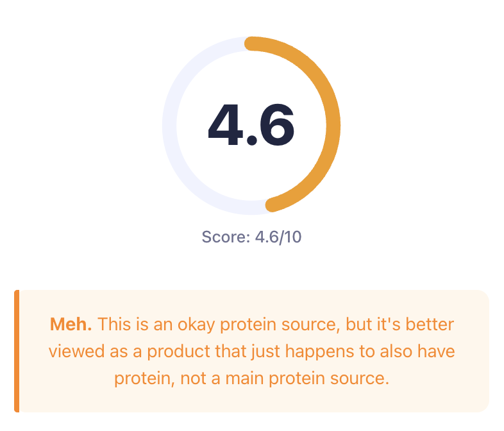The image size is (504, 431).
Task: Click the right-side midpoint of the orange arc
Action: pyautogui.click(x=333, y=126)
